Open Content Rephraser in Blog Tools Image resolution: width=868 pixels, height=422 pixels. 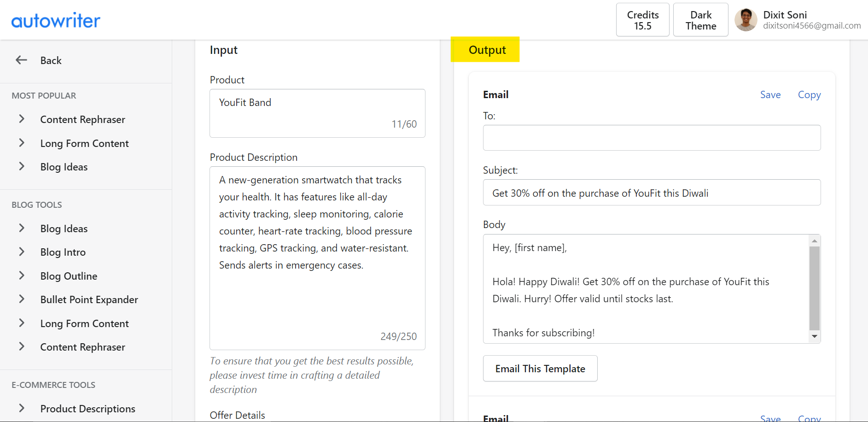point(83,347)
